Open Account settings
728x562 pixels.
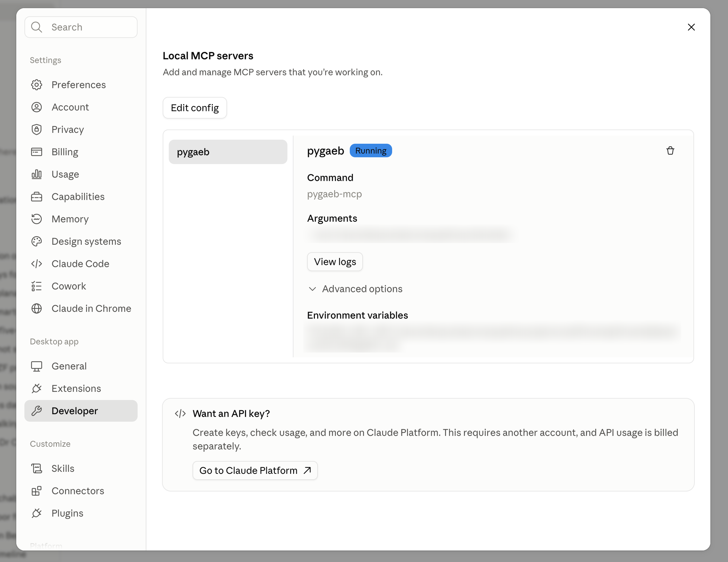click(81, 107)
